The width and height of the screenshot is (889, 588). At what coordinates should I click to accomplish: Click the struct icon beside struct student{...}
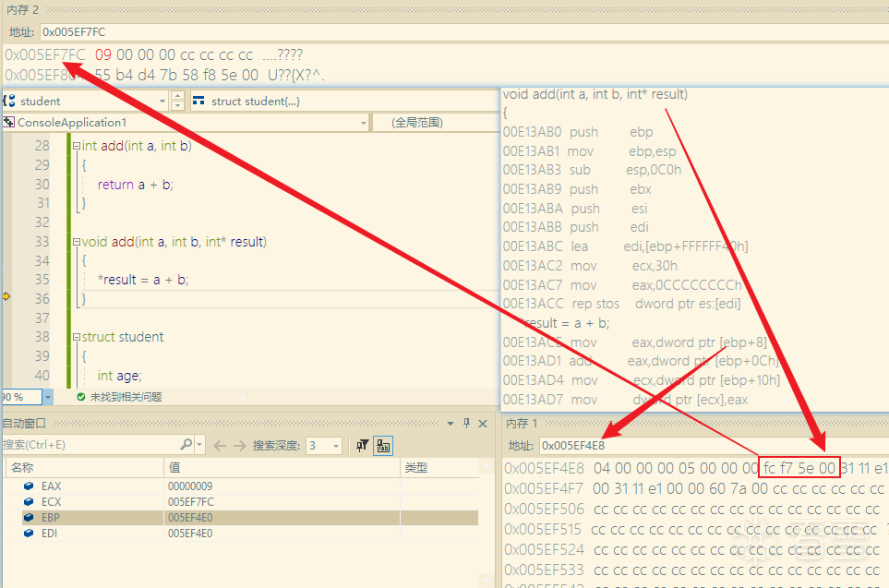(x=198, y=101)
